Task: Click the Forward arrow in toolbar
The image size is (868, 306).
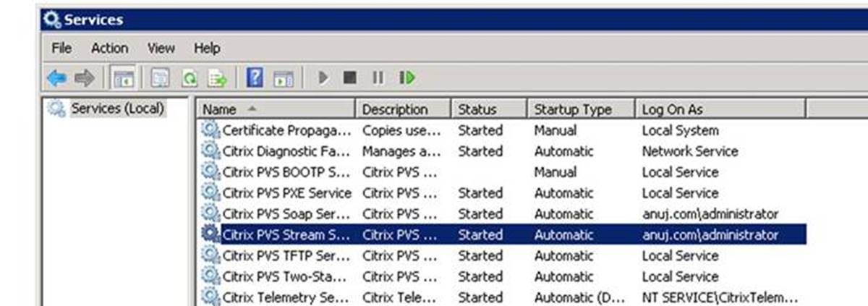Action: coord(85,77)
